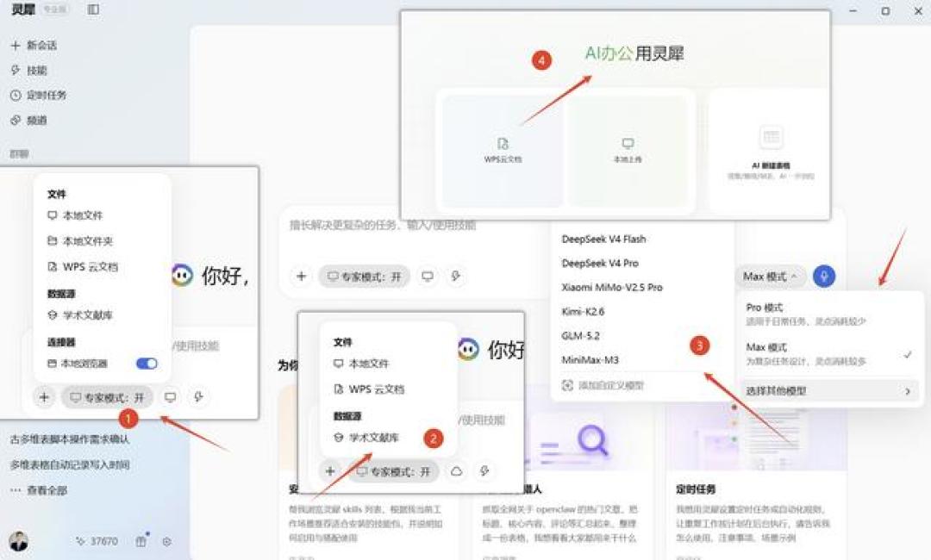Open 技能 in the left sidebar
This screenshot has height=560, width=931.
click(29, 70)
